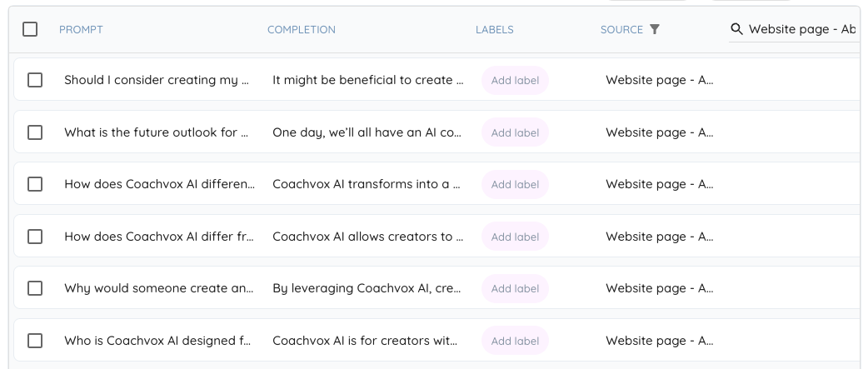Click source cell of 'Who is Coachvox AI' row
Image resolution: width=868 pixels, height=369 pixels.
coord(659,341)
